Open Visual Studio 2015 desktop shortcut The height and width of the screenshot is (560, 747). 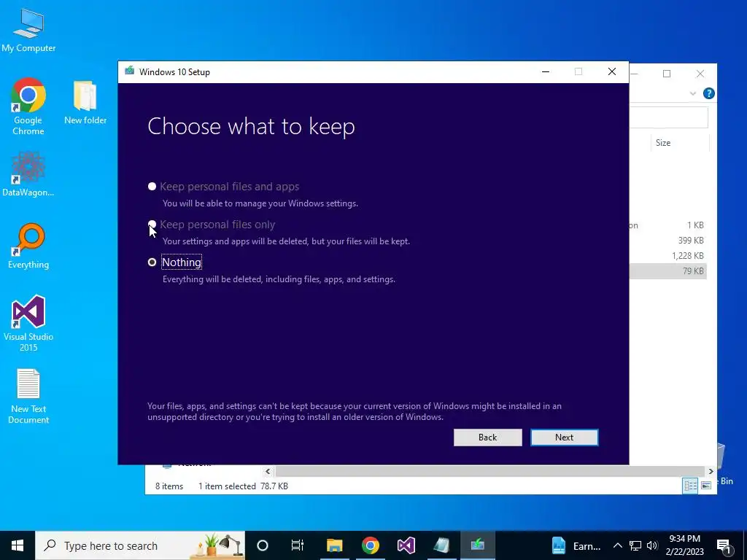click(x=28, y=323)
